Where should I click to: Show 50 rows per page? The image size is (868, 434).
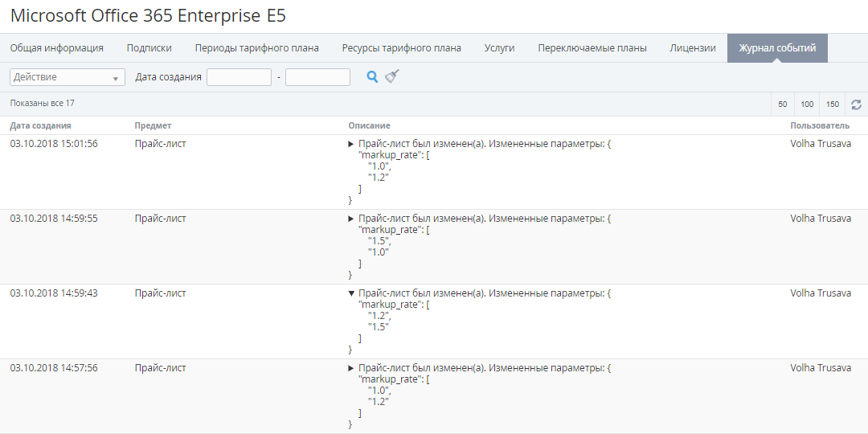783,104
